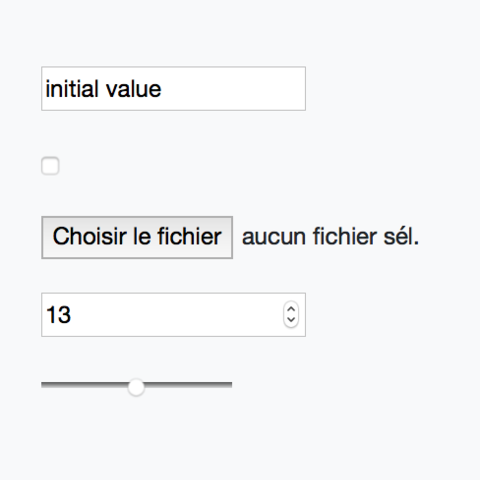Place cursor on the word "value"

coord(134,89)
